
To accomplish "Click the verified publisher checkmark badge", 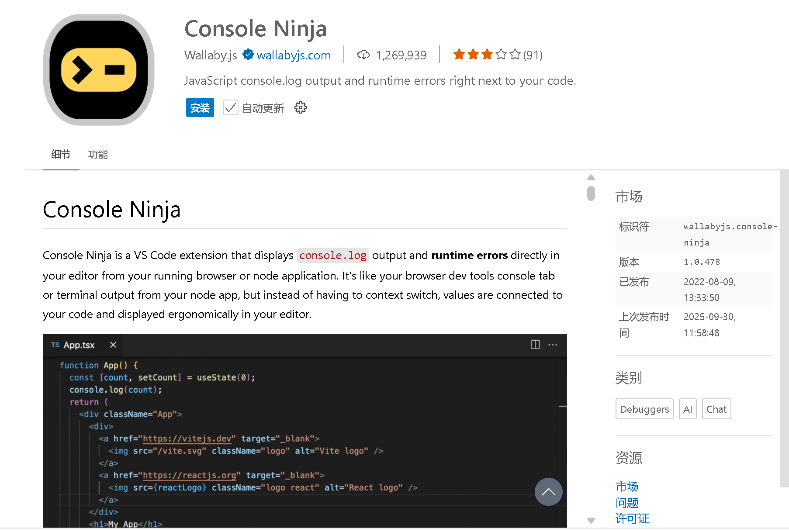I will (248, 55).
